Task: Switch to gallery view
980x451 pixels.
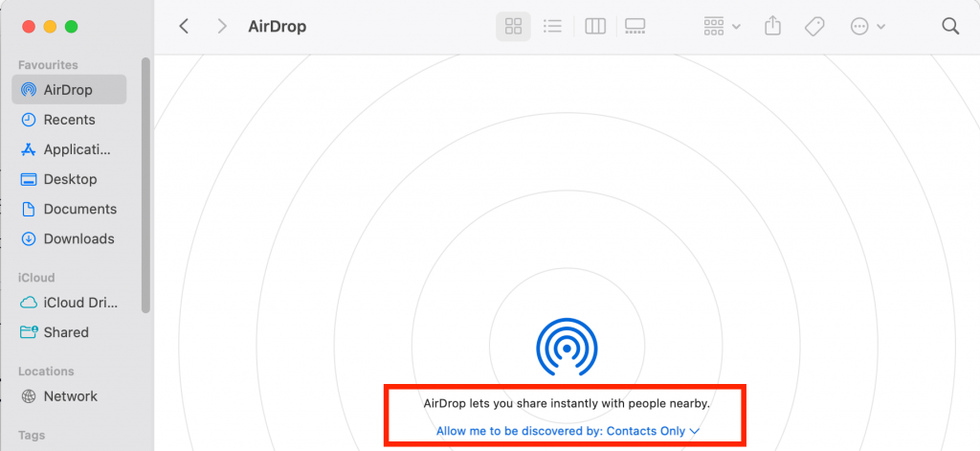Action: [x=635, y=26]
